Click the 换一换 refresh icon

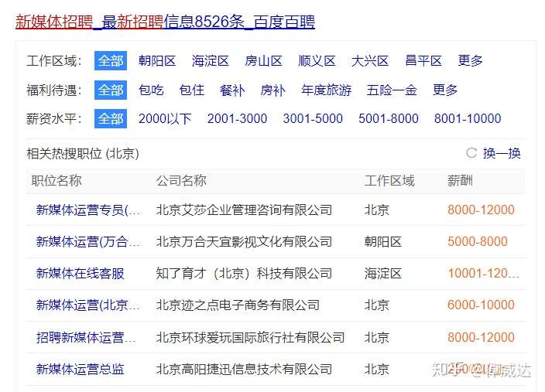point(471,153)
